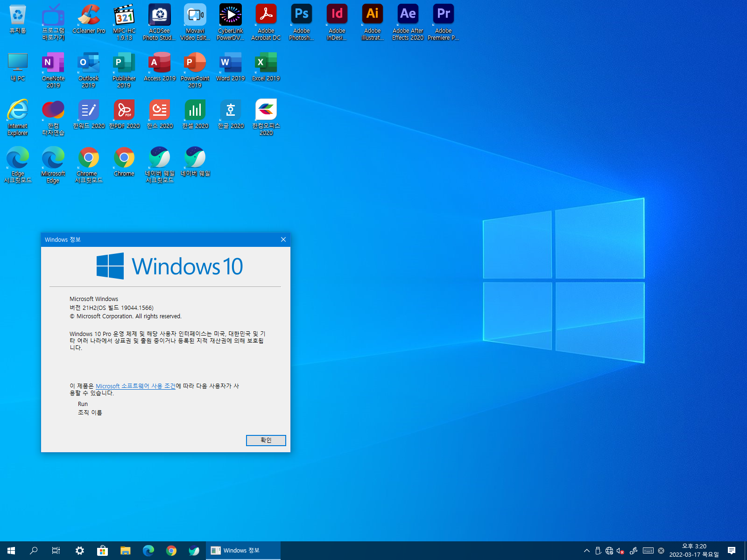
Task: Open the Recycle Bin (휴지통) desktop icon
Action: [18, 19]
